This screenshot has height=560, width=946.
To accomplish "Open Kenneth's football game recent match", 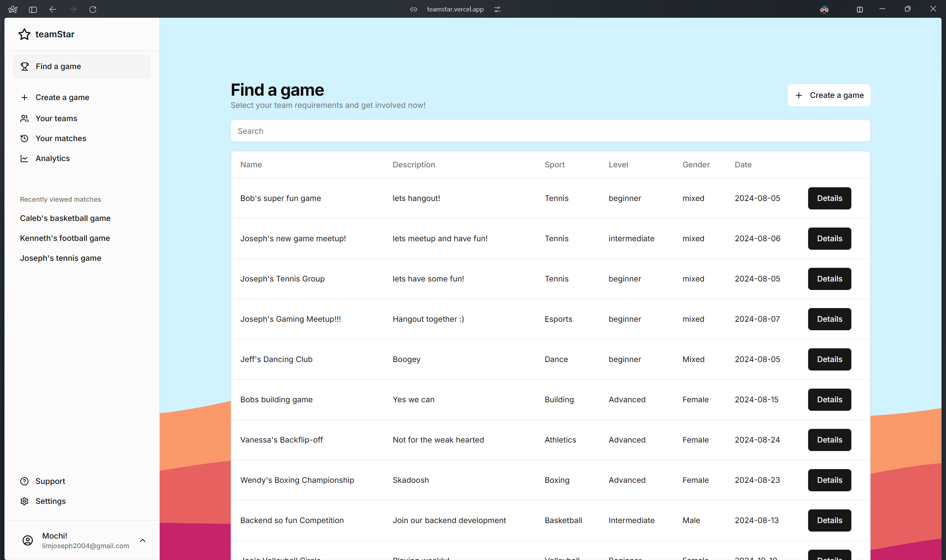I will (x=65, y=238).
